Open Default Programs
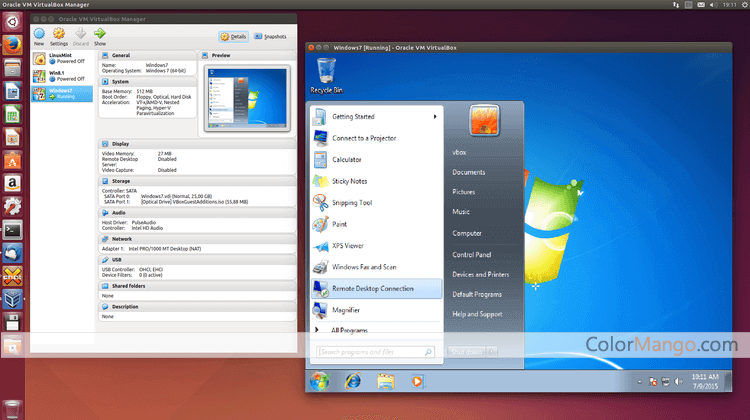Screen dimensions: 750x420 pyautogui.click(x=477, y=294)
